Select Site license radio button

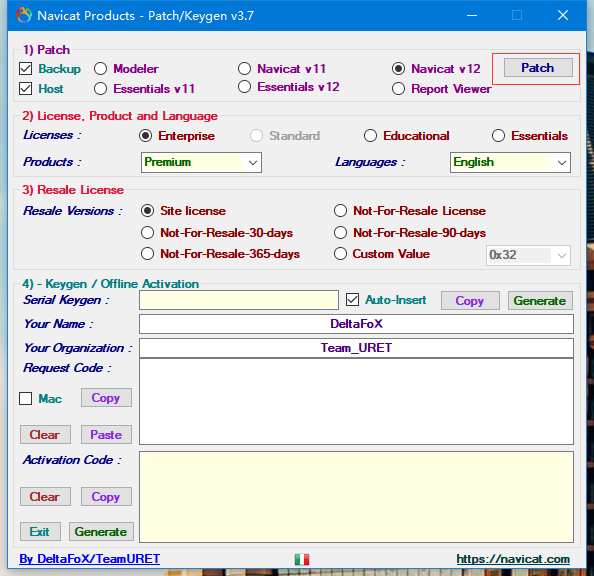147,211
